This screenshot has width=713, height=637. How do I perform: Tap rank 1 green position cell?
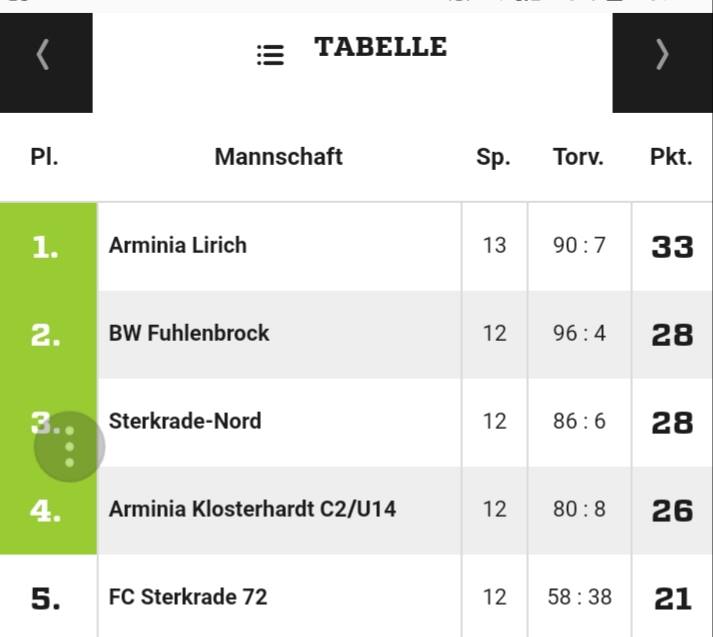(46, 247)
